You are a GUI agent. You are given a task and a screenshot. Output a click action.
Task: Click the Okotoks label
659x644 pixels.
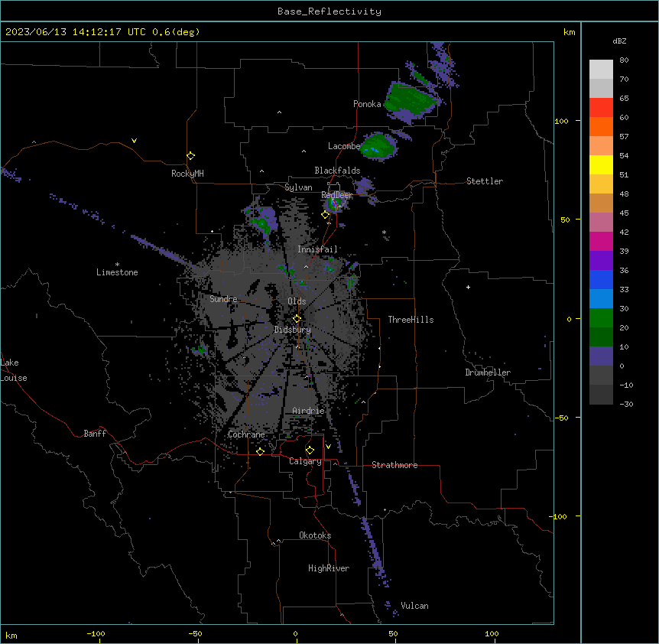315,535
